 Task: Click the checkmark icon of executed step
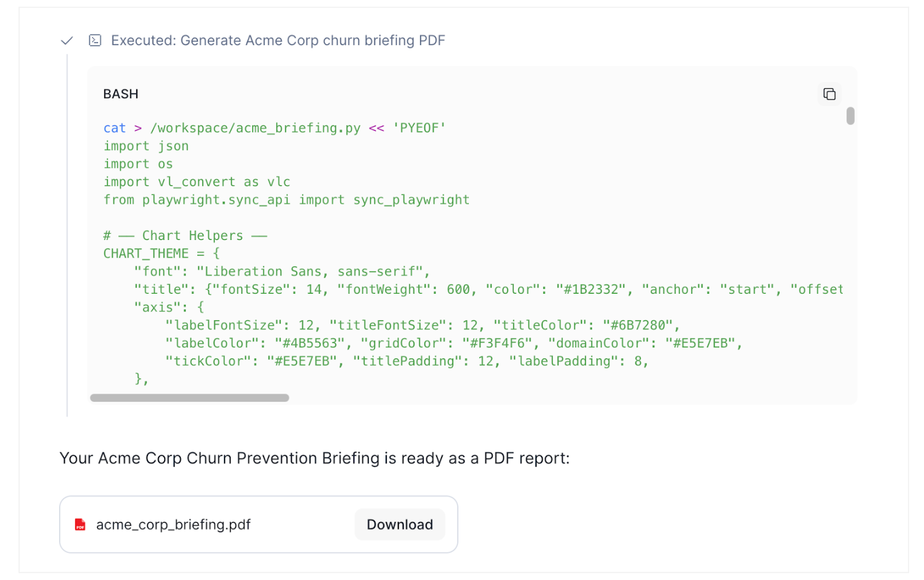[x=67, y=41]
